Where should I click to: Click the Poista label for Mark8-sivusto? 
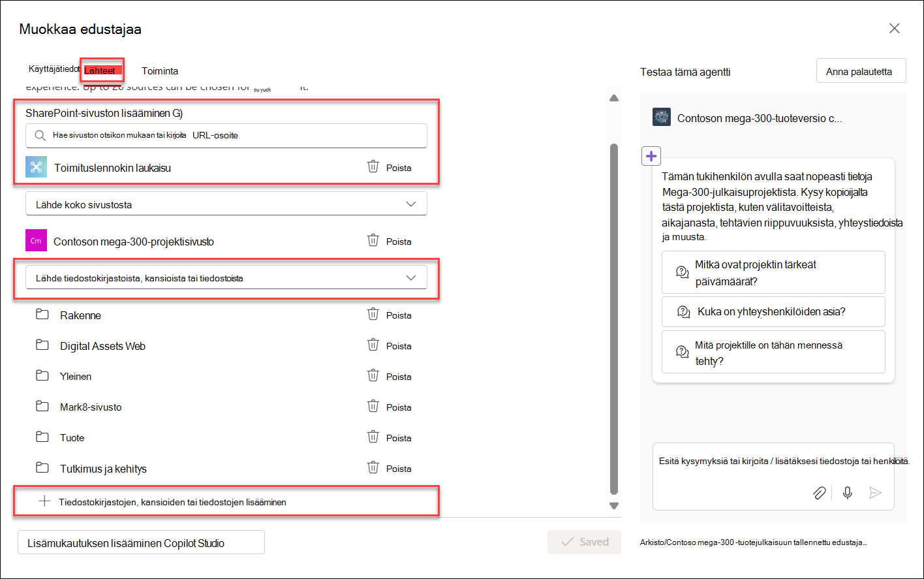pos(399,407)
